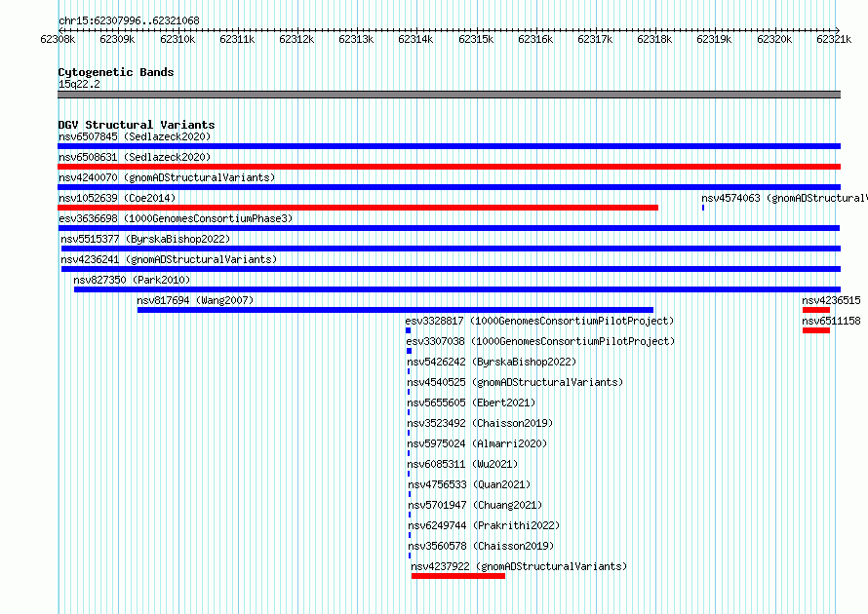Click the 62320k ruler label
The height and width of the screenshot is (614, 868).
(774, 39)
